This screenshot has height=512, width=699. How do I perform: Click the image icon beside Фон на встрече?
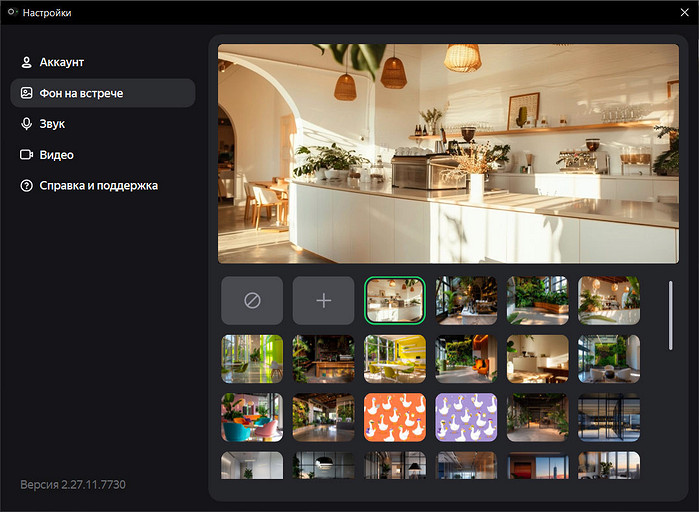click(x=27, y=93)
